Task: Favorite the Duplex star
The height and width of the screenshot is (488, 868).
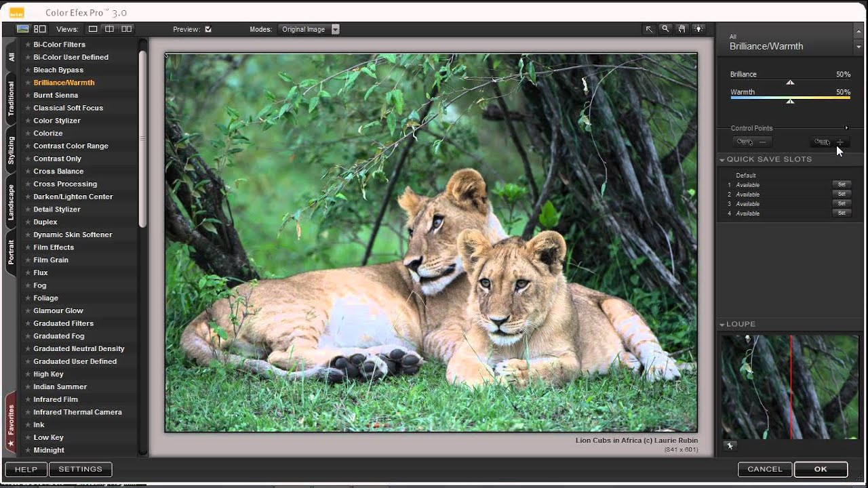Action: [28, 222]
